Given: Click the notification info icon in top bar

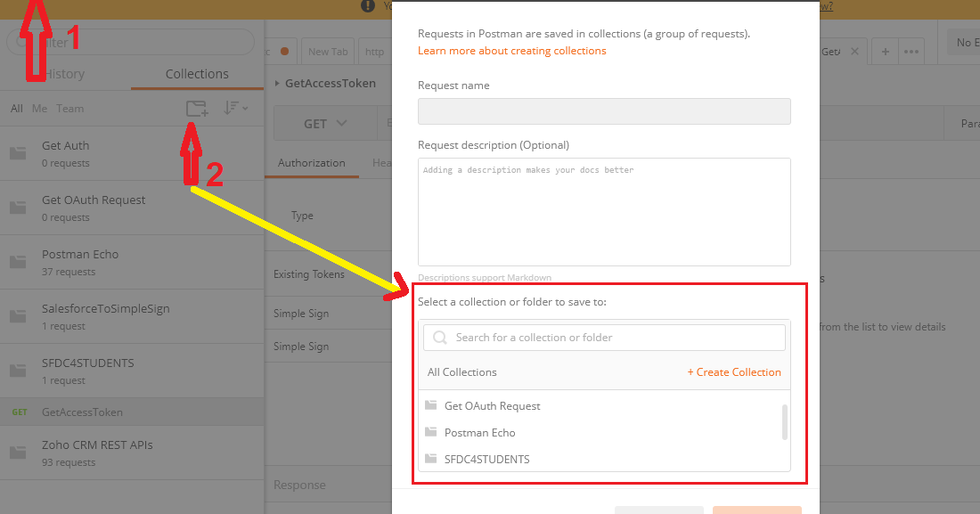Looking at the screenshot, I should [366, 6].
